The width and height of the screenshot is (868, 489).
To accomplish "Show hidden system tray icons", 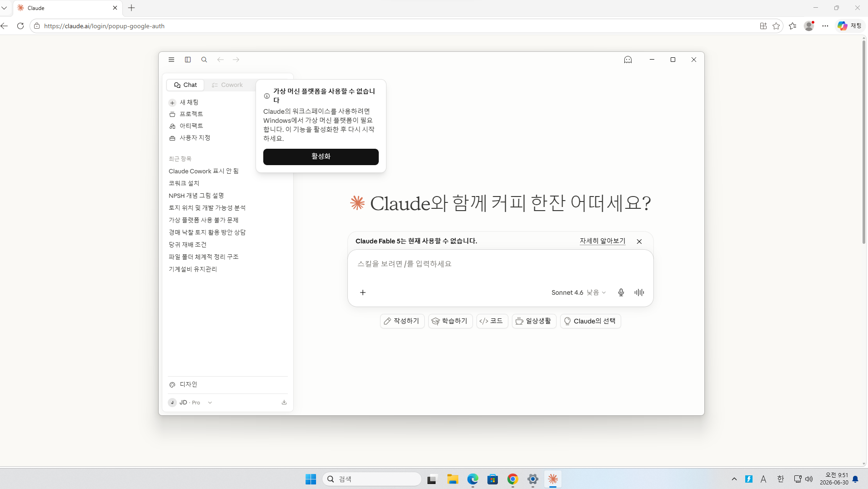I will 734,479.
